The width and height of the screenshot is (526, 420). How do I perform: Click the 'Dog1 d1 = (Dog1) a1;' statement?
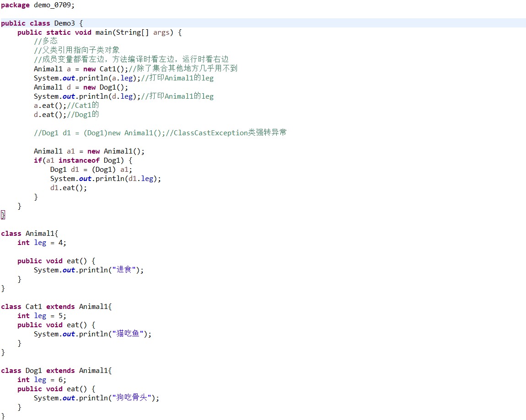(91, 170)
